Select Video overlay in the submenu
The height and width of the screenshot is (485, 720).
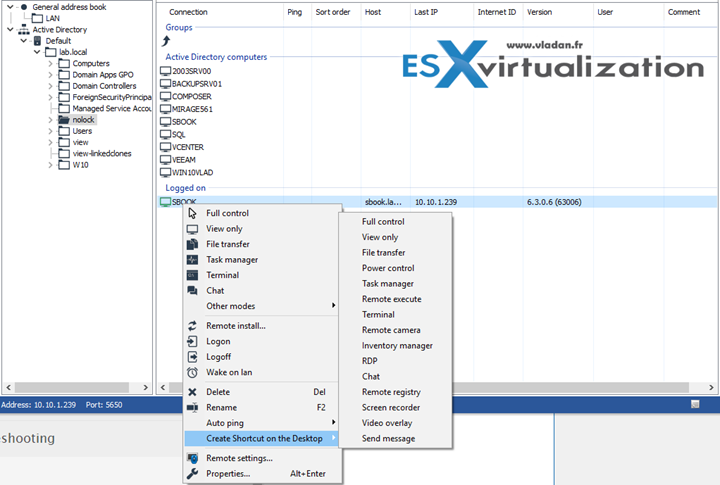(x=387, y=423)
